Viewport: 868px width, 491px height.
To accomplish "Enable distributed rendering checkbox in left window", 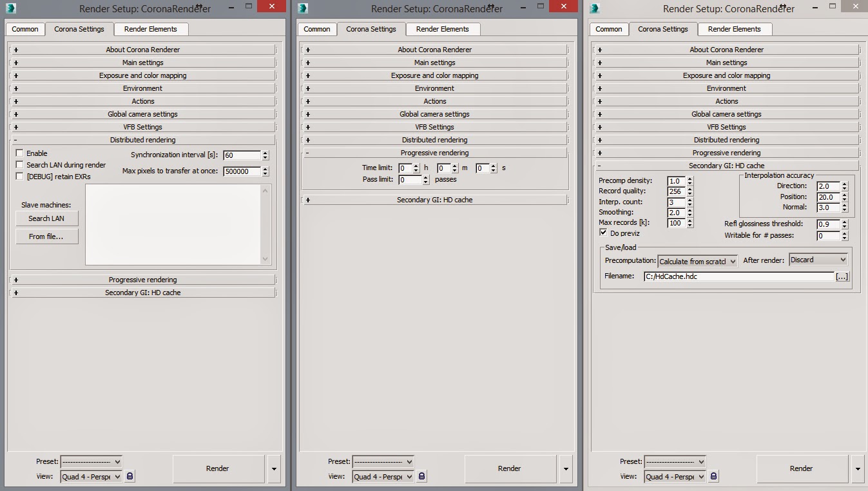I will click(x=20, y=153).
